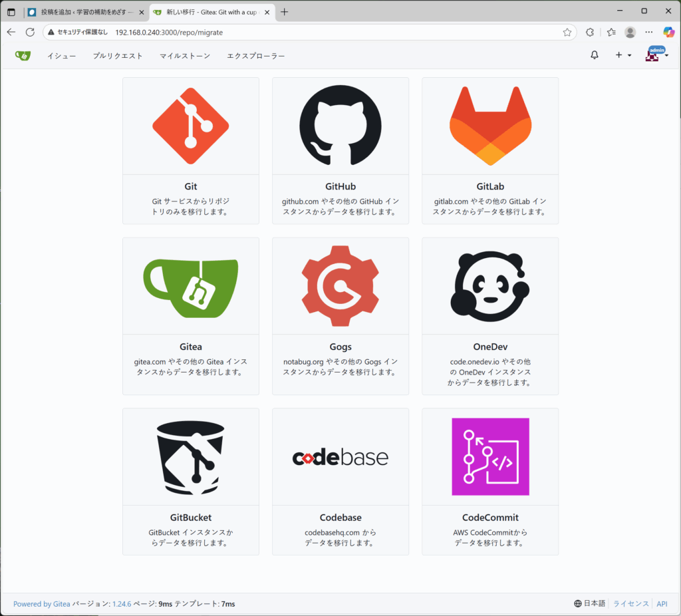Click the Powered by Gitea link
The image size is (681, 616).
(41, 604)
